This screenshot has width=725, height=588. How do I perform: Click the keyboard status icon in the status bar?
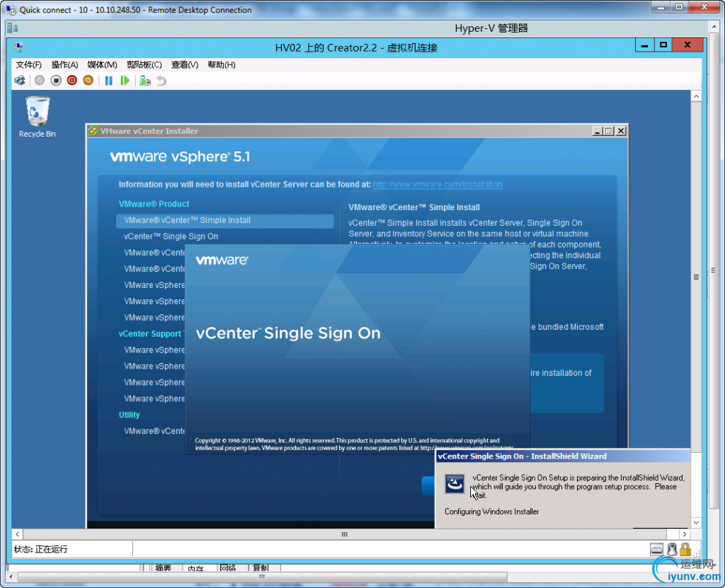coord(656,550)
